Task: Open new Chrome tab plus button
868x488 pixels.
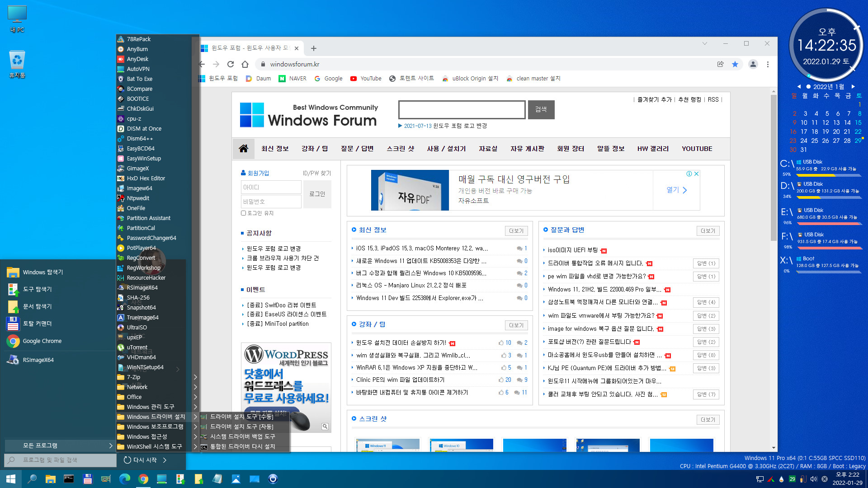Action: coord(314,48)
